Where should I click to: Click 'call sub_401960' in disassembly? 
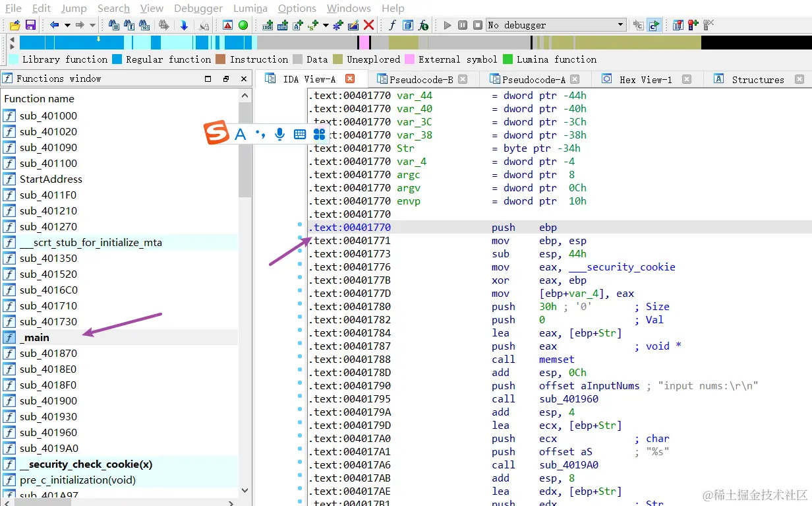point(545,398)
